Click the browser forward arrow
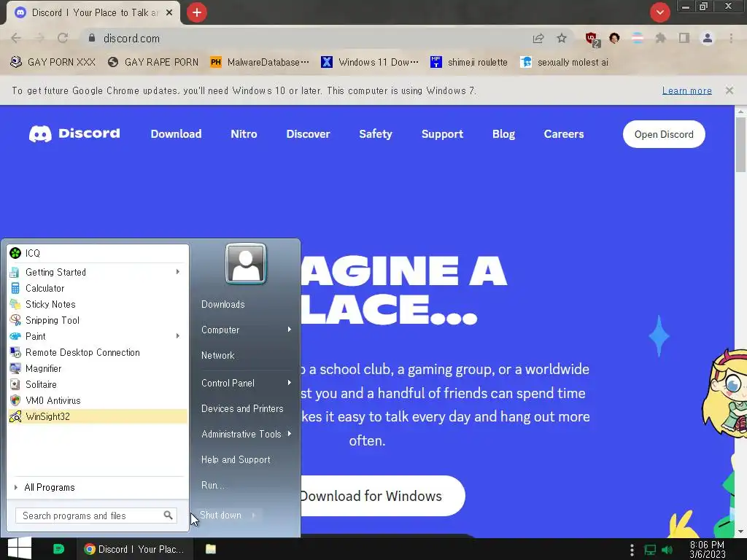Image resolution: width=747 pixels, height=560 pixels. click(x=39, y=38)
